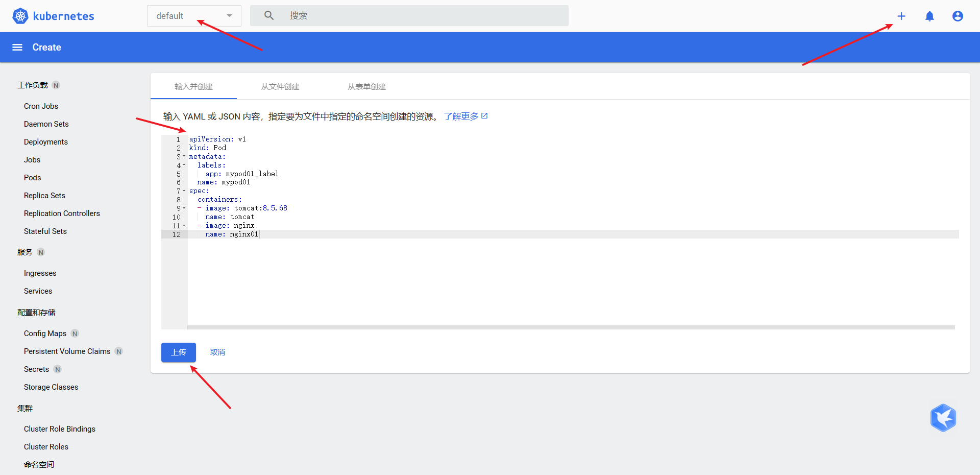The width and height of the screenshot is (980, 475).
Task: Click the plus create resource icon
Action: click(x=901, y=16)
